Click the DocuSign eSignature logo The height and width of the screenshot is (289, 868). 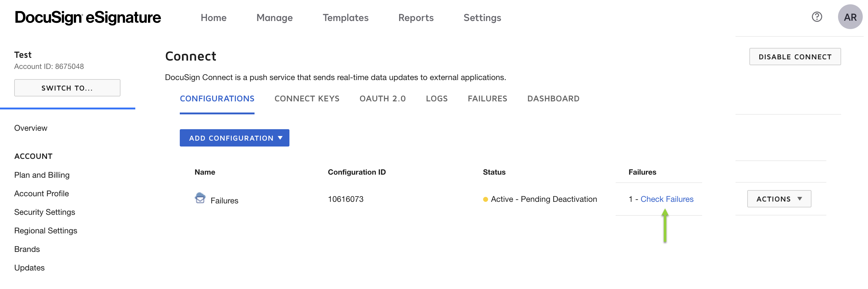(x=88, y=18)
